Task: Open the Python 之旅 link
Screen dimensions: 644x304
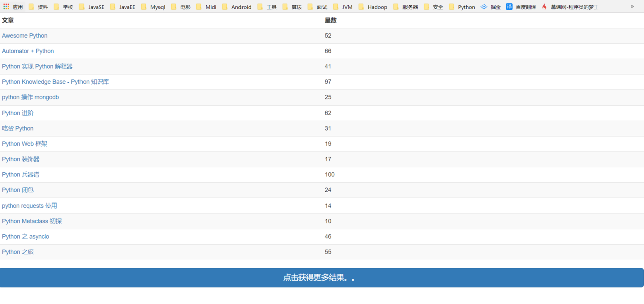Action: [x=18, y=252]
